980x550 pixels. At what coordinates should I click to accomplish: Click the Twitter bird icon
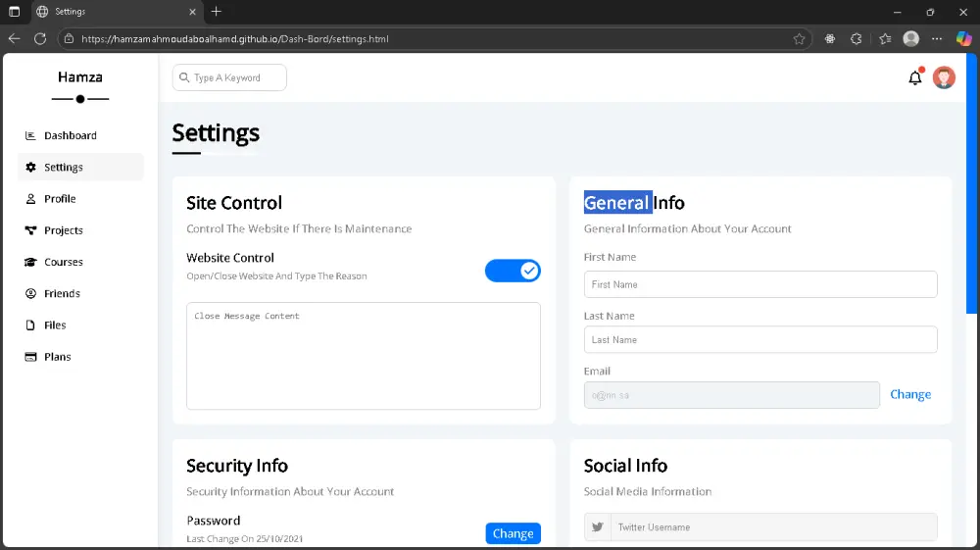(598, 526)
